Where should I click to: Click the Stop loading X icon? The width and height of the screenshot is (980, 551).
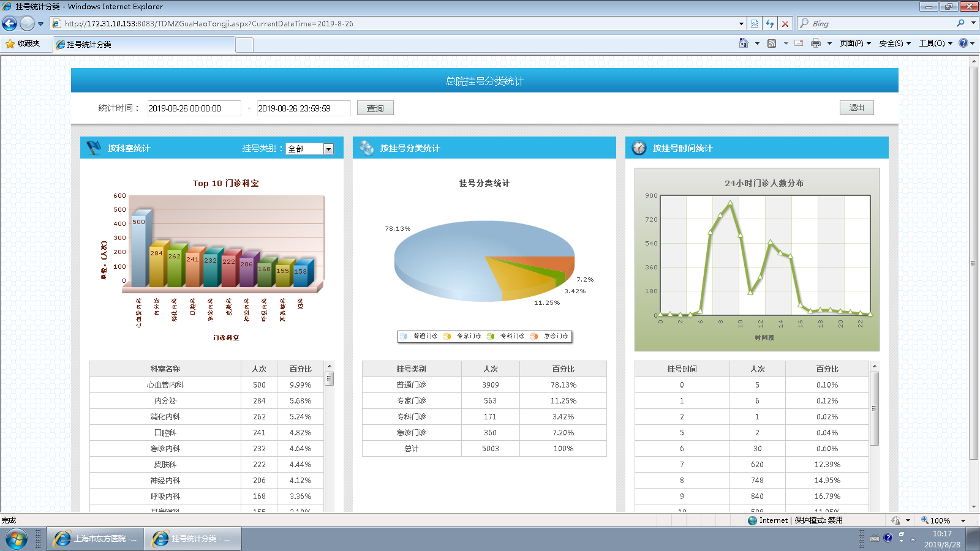pos(785,24)
